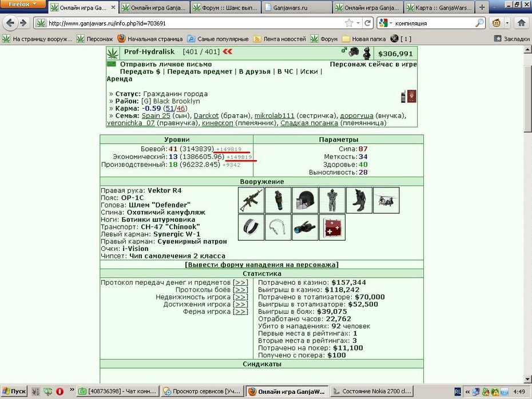Click the red double-arrow next to health
The width and height of the screenshot is (532, 399).
[x=228, y=51]
